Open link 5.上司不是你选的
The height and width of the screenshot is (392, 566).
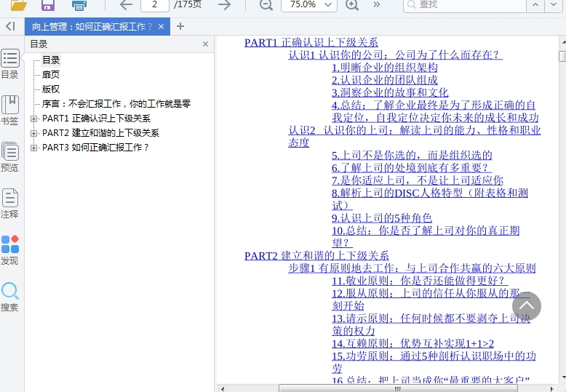[x=412, y=155]
